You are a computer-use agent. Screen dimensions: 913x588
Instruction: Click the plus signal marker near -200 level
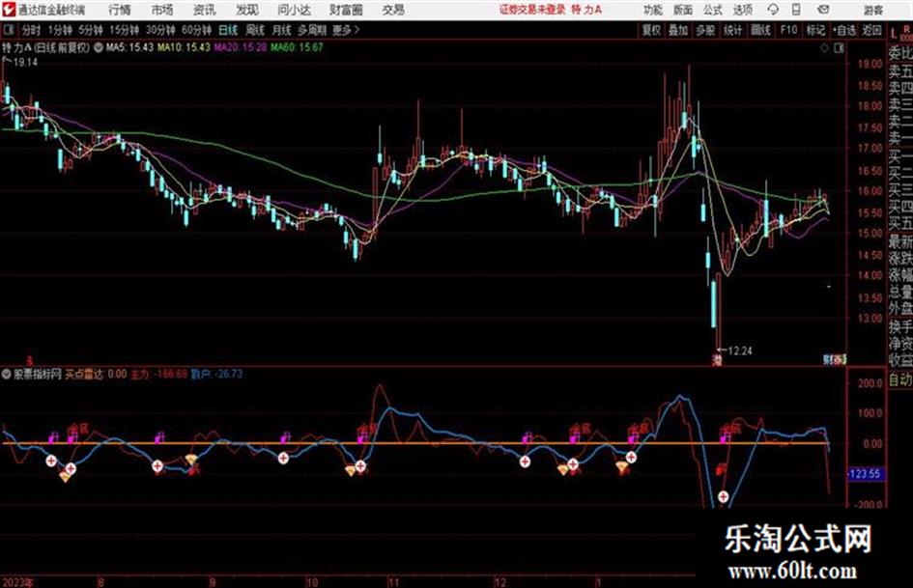[x=723, y=496]
